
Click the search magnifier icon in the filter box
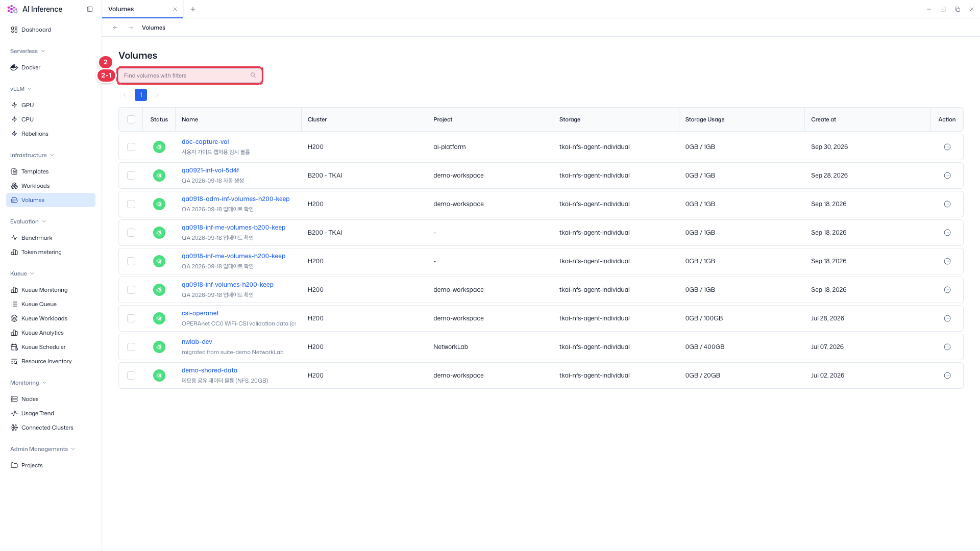[x=253, y=76]
